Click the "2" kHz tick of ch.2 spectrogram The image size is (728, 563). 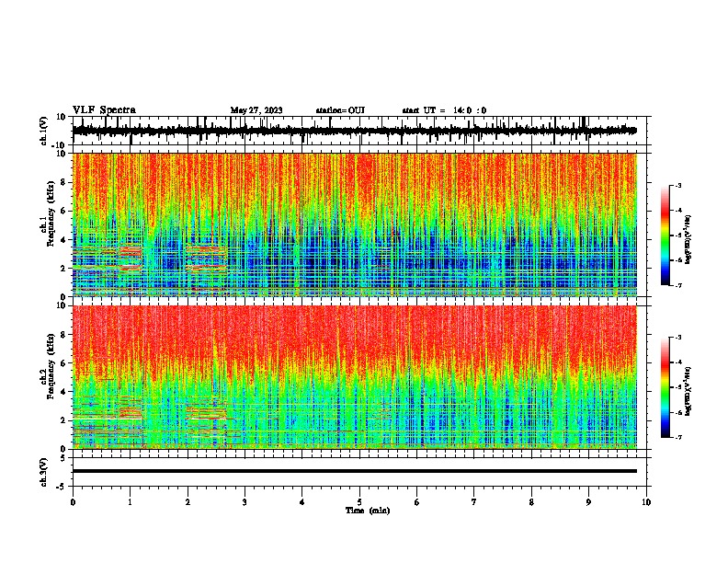click(x=64, y=420)
